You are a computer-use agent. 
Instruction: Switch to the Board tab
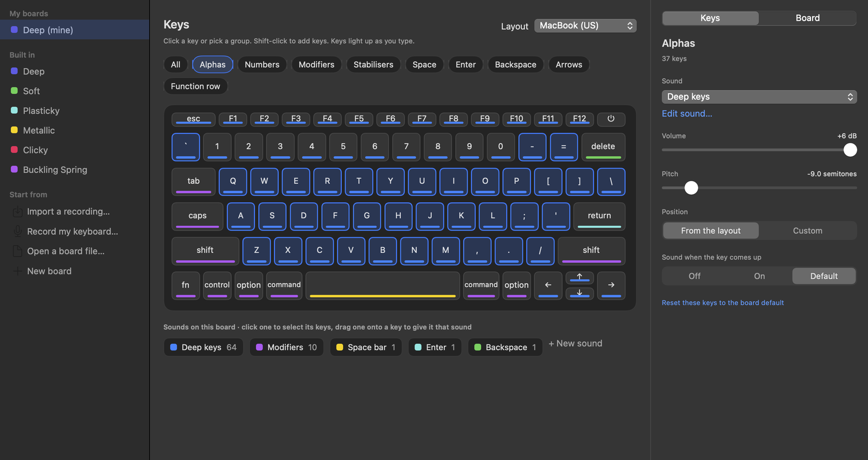click(808, 18)
